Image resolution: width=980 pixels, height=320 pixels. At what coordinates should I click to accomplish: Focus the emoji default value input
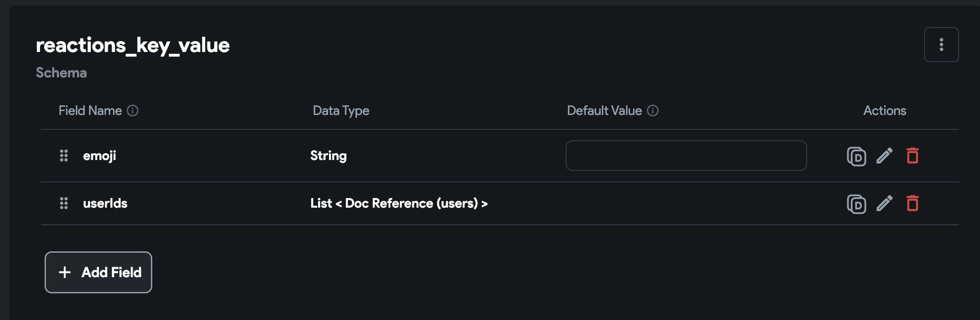(x=686, y=156)
